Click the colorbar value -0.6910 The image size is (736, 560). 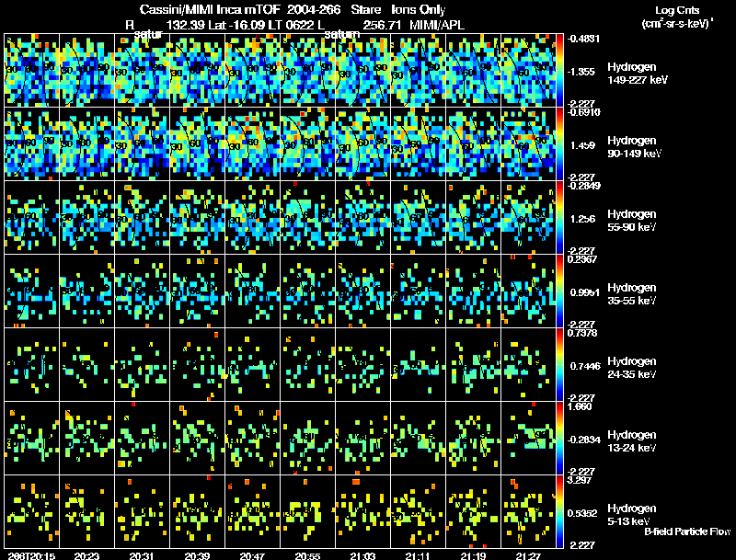point(584,112)
